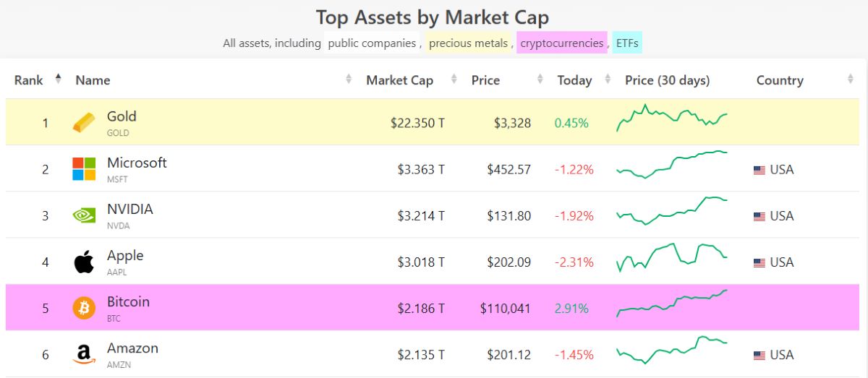Click the USA flag in Amazon row

click(x=759, y=355)
